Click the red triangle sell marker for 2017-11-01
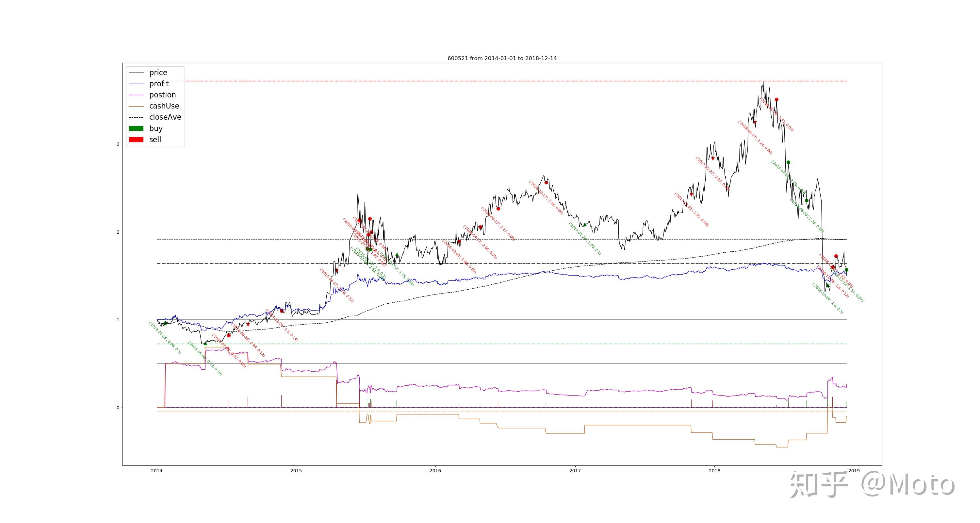980x523 pixels. click(691, 194)
